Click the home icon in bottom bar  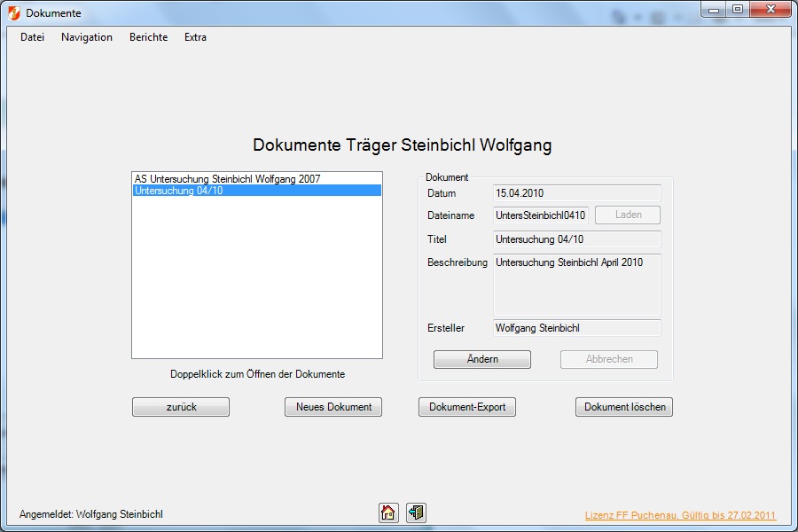click(x=388, y=512)
